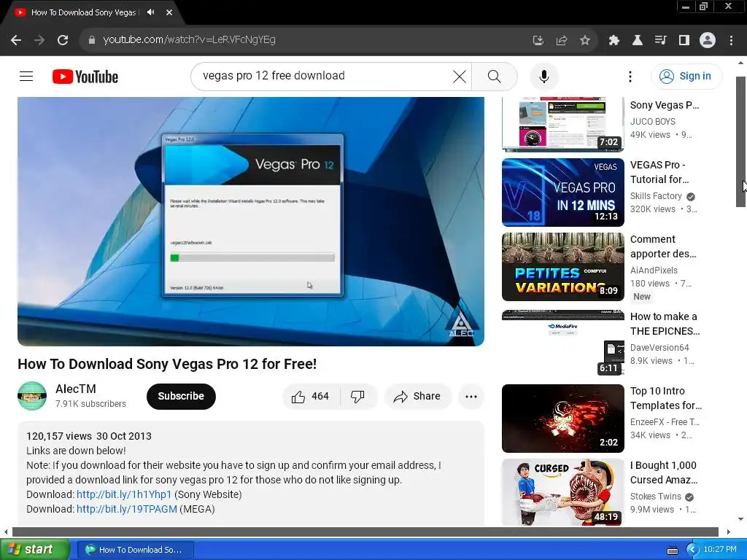Image resolution: width=747 pixels, height=560 pixels.
Task: Subscribe to the AlecTM channel
Action: (181, 396)
